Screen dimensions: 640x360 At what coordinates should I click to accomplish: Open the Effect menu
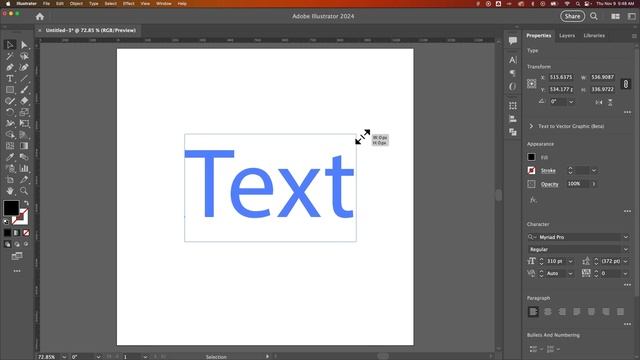pos(129,4)
